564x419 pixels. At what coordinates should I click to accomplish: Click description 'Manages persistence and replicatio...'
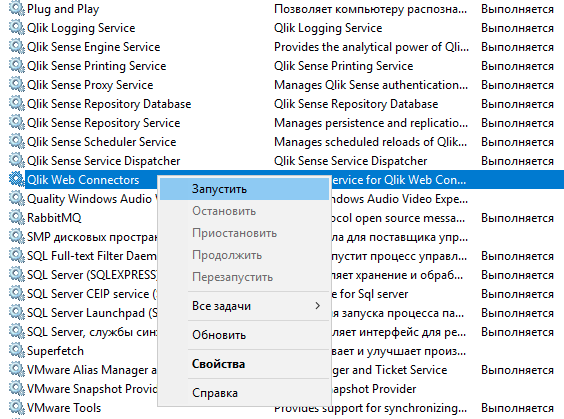(x=371, y=123)
